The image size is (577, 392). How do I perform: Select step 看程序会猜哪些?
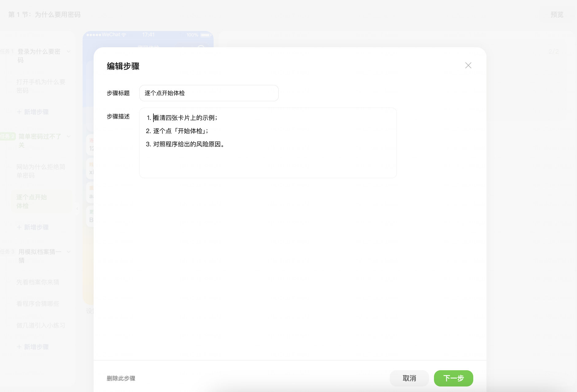(x=38, y=304)
